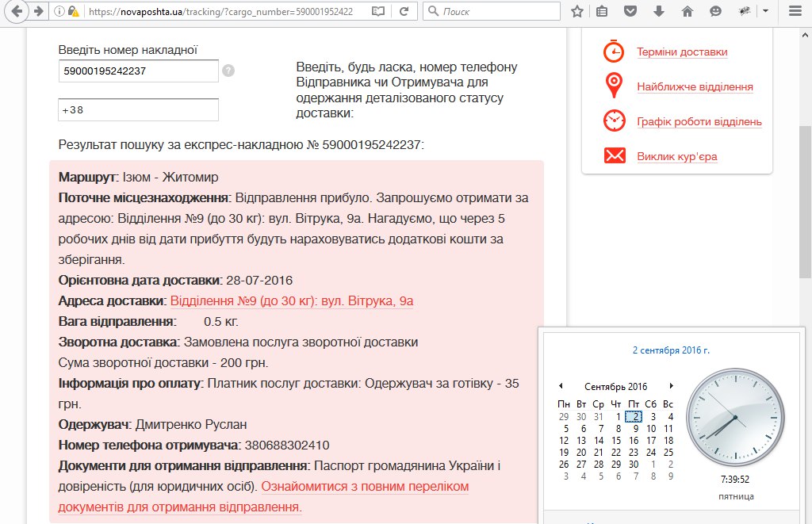Bookmark this page with the star icon
The image size is (812, 524).
point(577,11)
